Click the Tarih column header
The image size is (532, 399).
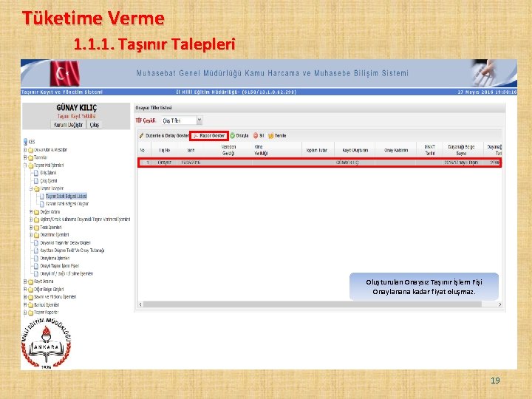tap(191, 150)
